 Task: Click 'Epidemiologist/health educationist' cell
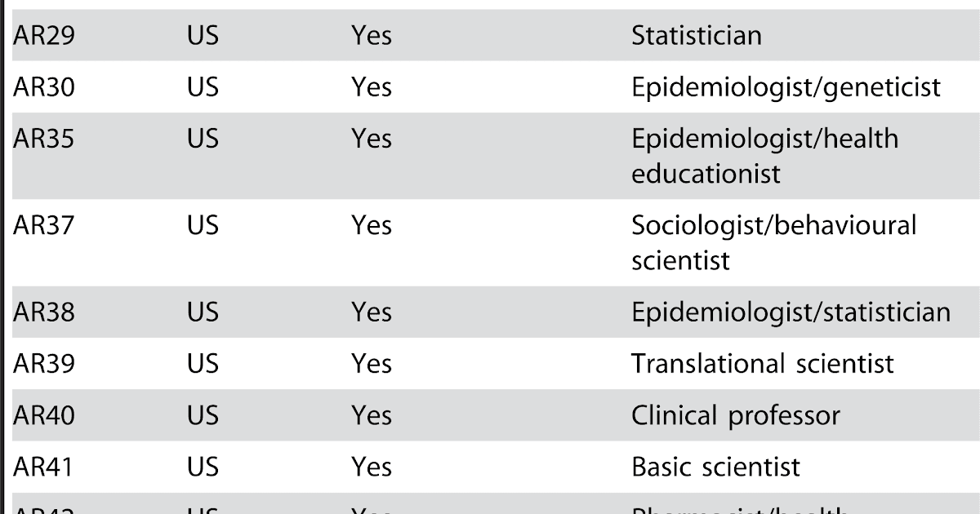point(764,156)
